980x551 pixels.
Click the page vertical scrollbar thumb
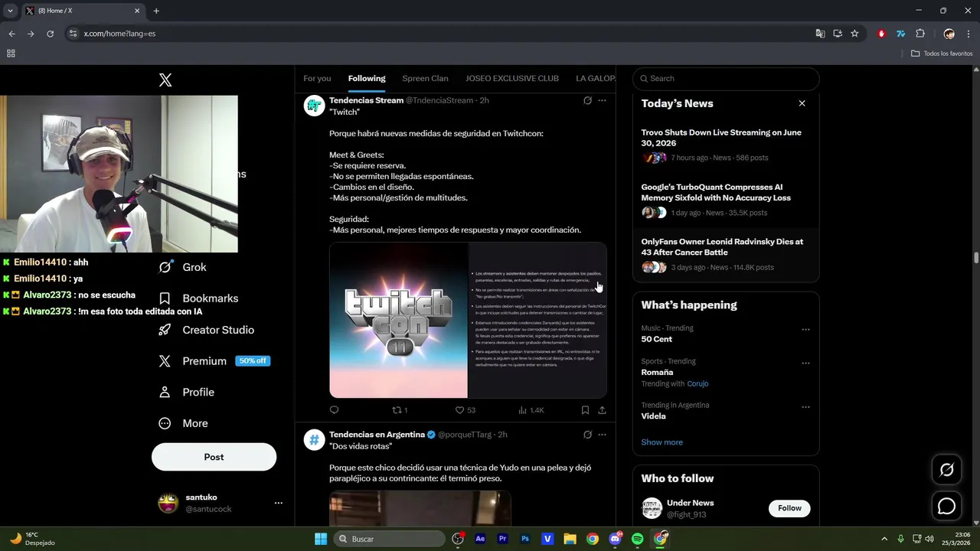pos(976,258)
